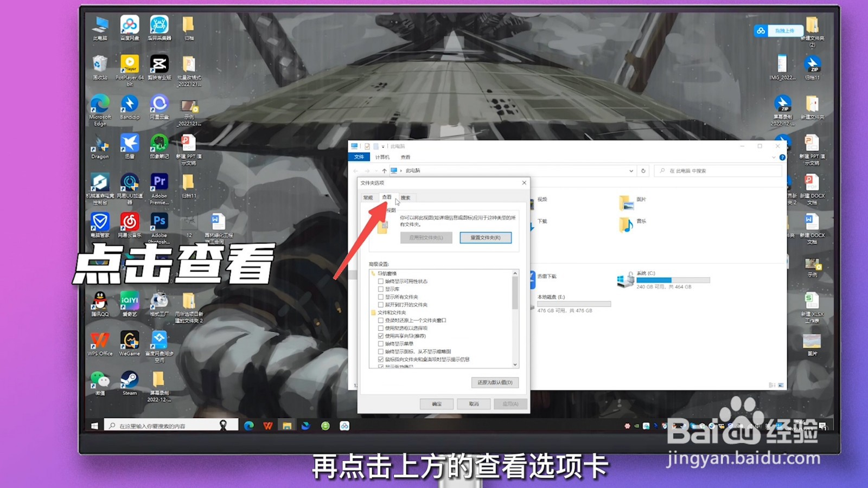Open the 网易UU加速器 desktop shortcut
Screen dimensions: 868x488
coord(130,189)
